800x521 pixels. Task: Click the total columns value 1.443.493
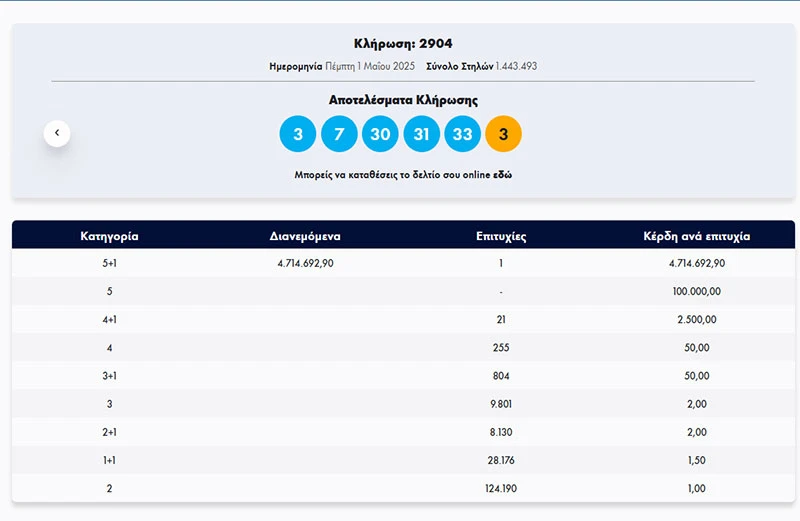[x=515, y=66]
